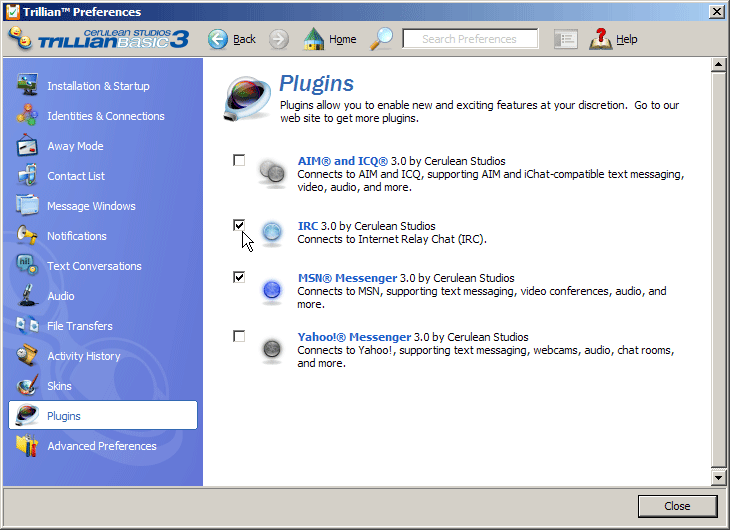Click the Away Mode sidebar icon
The height and width of the screenshot is (530, 730).
[27, 145]
